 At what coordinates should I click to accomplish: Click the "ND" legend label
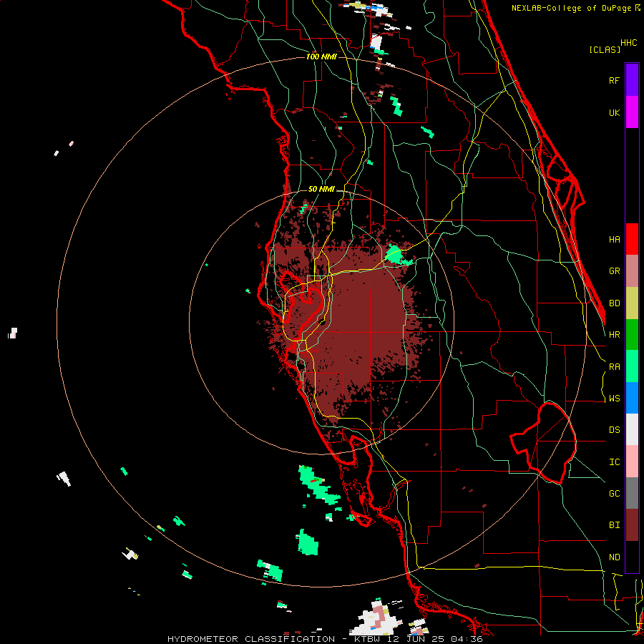point(614,557)
